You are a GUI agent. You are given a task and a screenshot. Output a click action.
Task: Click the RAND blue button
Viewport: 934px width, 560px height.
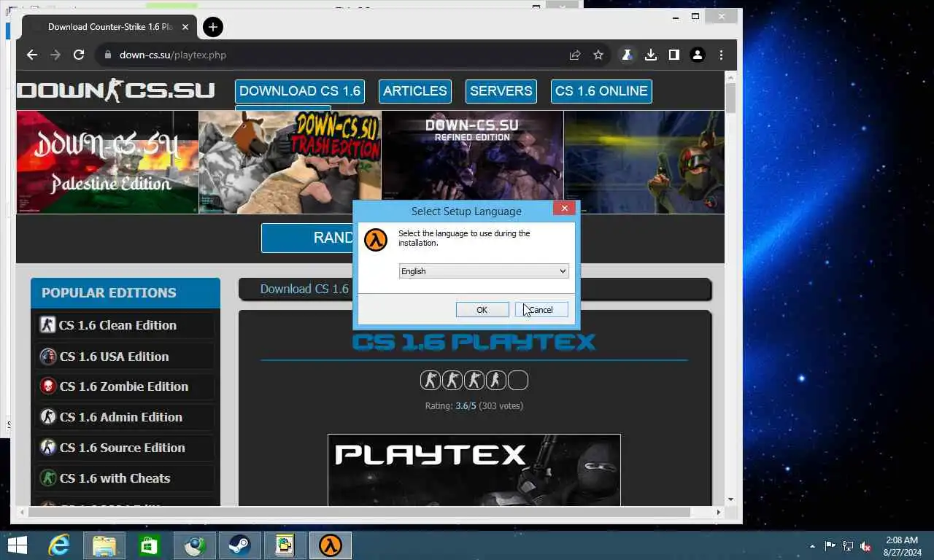click(x=307, y=238)
